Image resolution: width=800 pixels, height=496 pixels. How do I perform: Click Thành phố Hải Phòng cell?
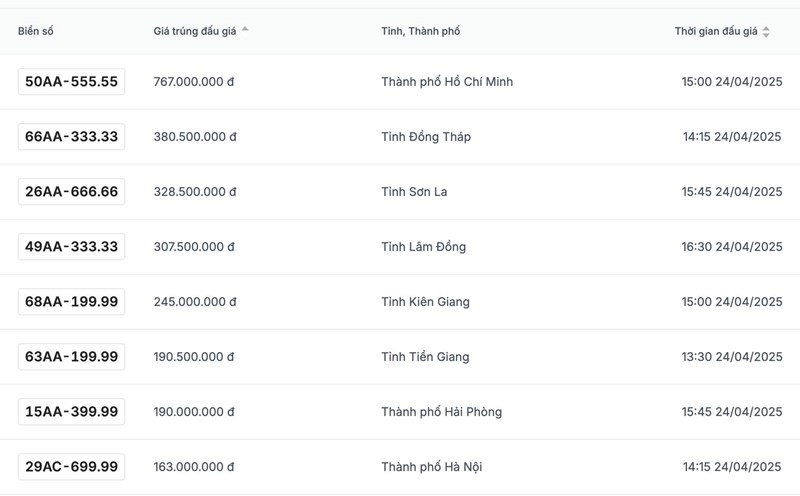tap(441, 412)
